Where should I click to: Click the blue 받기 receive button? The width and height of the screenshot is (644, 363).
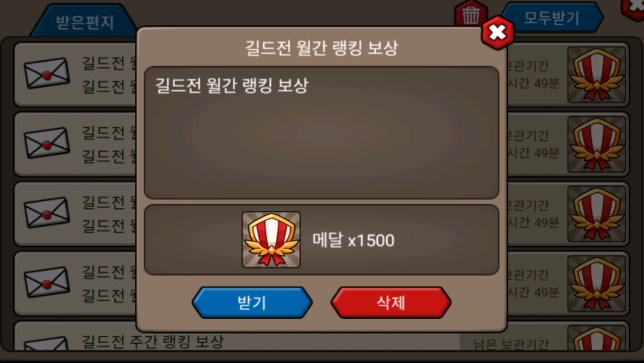click(252, 302)
